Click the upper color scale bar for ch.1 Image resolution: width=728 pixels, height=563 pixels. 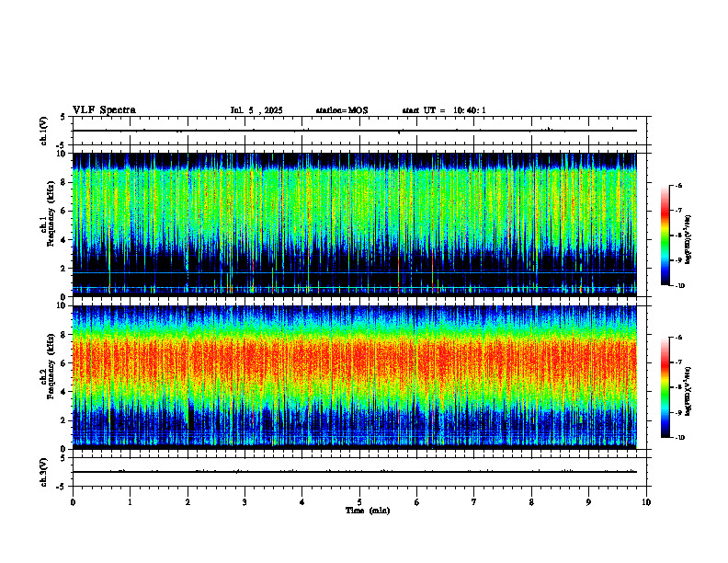(665, 236)
